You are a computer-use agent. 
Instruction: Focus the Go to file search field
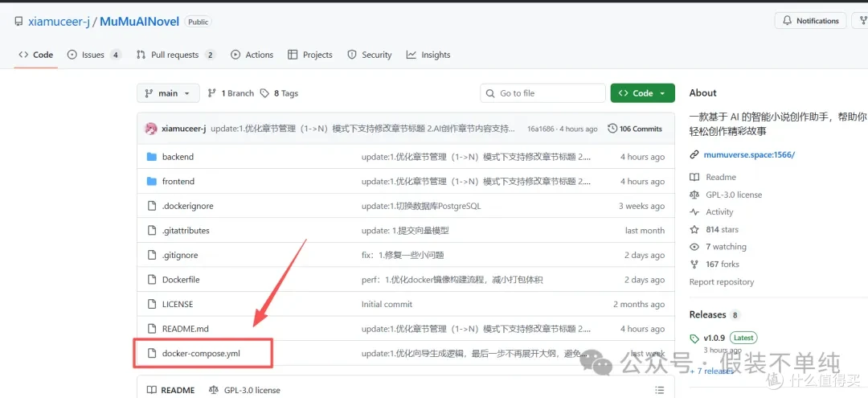coord(542,93)
